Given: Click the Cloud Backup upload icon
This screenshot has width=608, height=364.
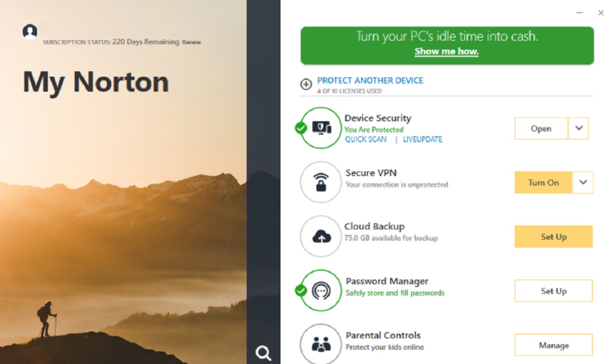Looking at the screenshot, I should (322, 236).
